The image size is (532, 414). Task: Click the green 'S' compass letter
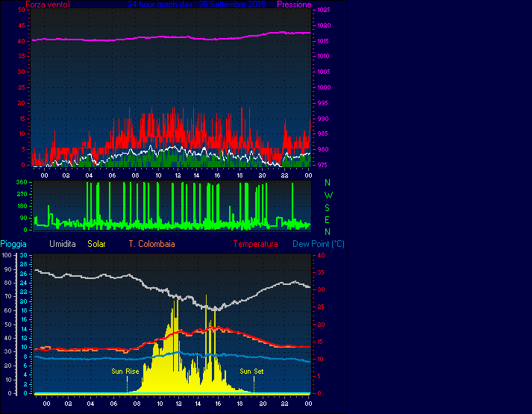327,207
